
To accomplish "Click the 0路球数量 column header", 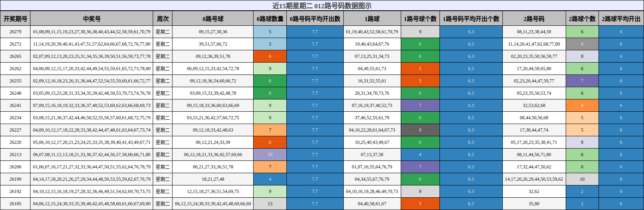I will [x=270, y=19].
